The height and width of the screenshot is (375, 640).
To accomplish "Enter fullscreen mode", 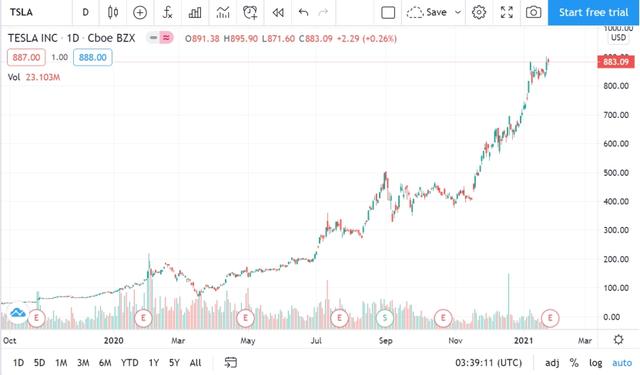I will (x=507, y=12).
